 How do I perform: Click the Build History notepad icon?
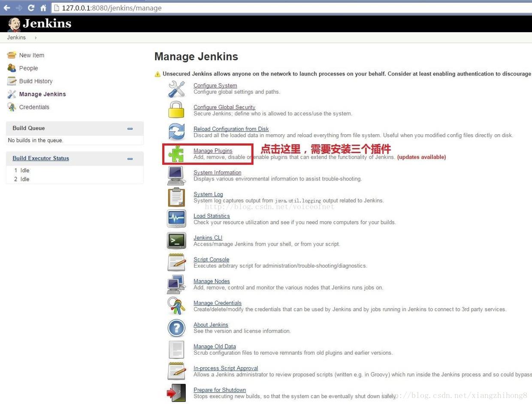coord(12,81)
